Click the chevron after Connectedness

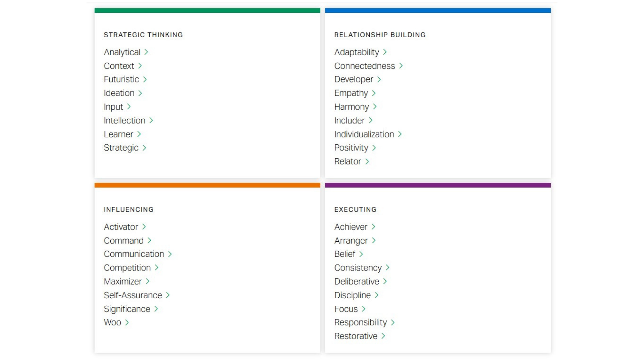(401, 66)
